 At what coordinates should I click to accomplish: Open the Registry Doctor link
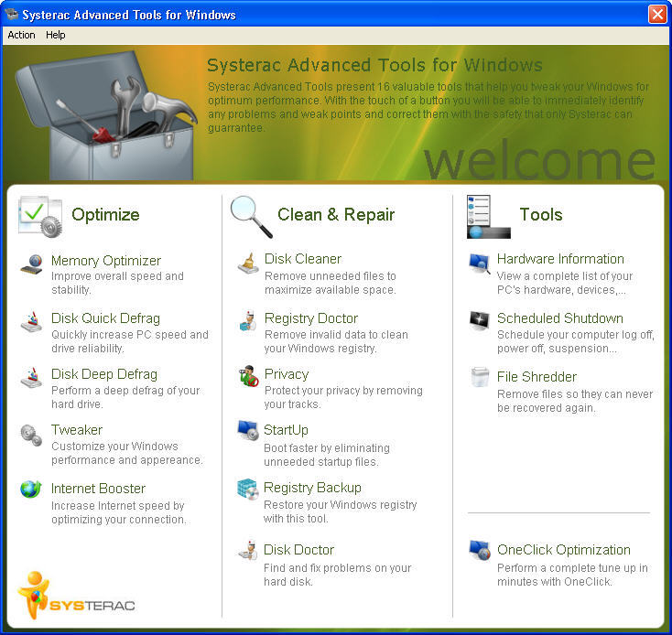tap(311, 318)
